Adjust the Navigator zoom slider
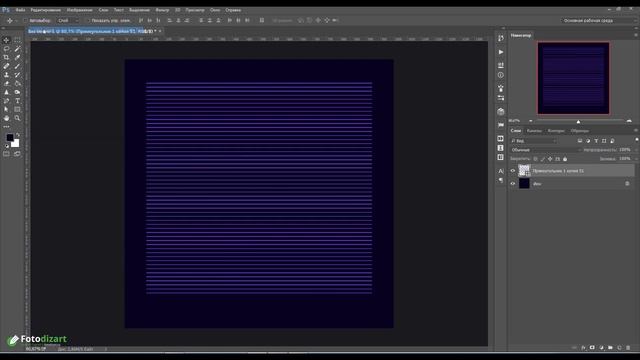Screen dimensions: 640x360 pos(578,121)
